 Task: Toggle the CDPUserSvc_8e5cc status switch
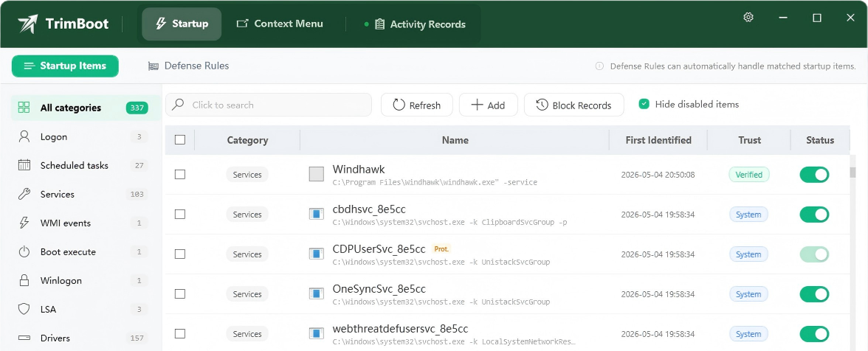tap(814, 254)
